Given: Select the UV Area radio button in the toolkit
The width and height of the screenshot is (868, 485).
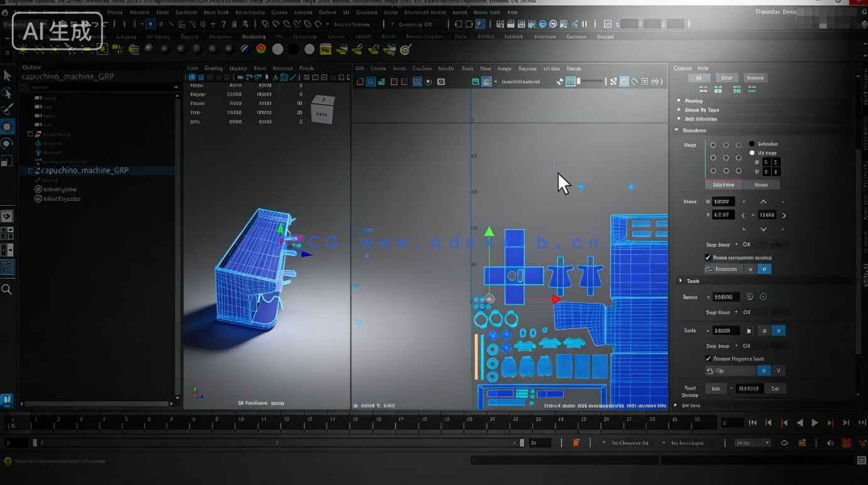Looking at the screenshot, I should click(752, 152).
